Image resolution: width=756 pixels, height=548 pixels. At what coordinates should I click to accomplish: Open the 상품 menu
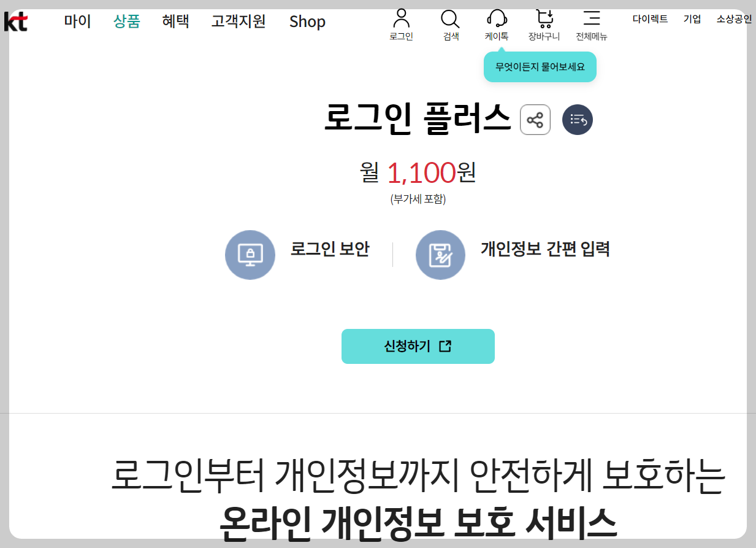[127, 21]
